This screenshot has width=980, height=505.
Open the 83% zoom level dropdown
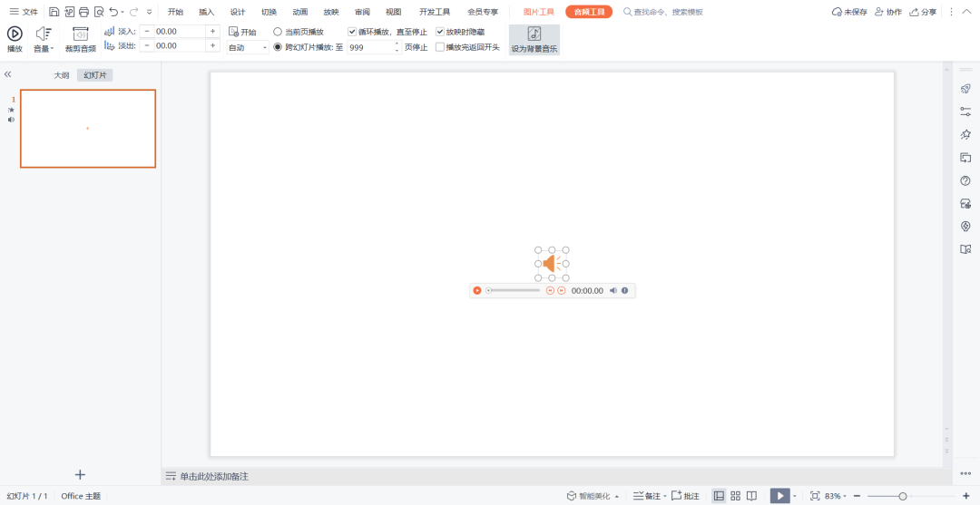[x=835, y=496]
